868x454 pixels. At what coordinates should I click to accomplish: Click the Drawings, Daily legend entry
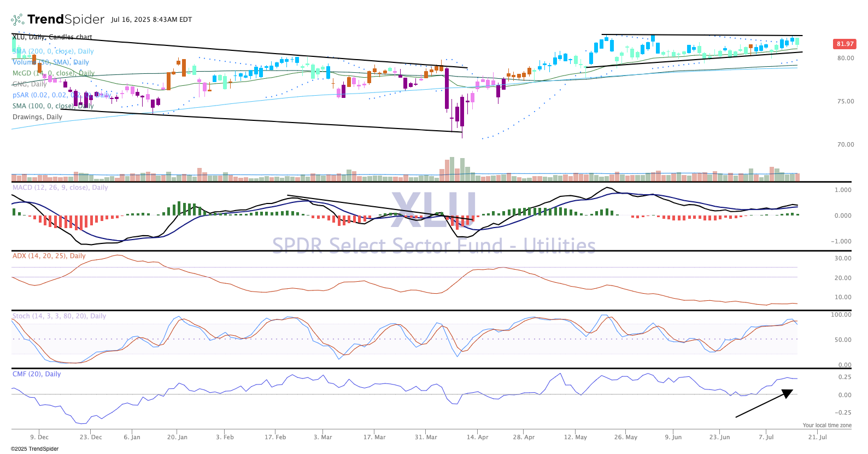pyautogui.click(x=37, y=117)
